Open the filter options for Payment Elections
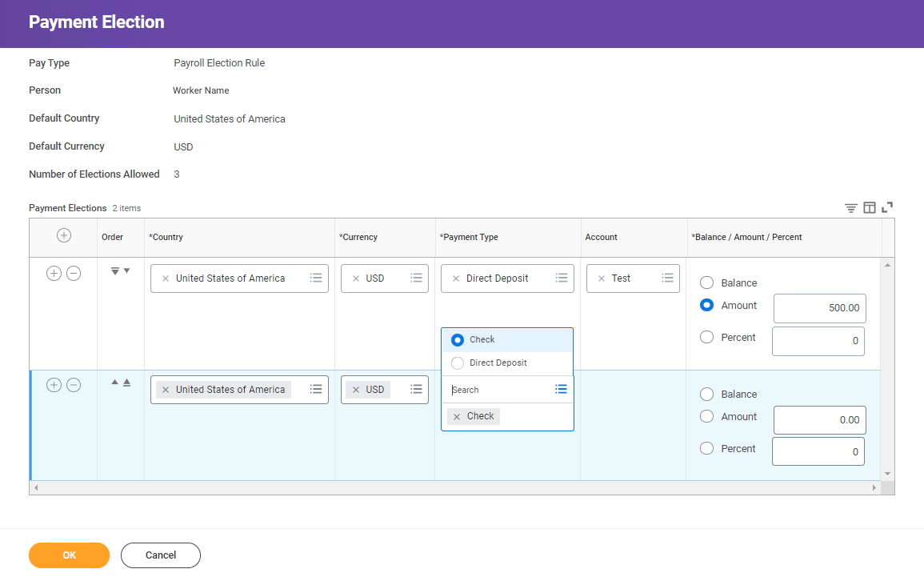The width and height of the screenshot is (924, 581). [850, 207]
